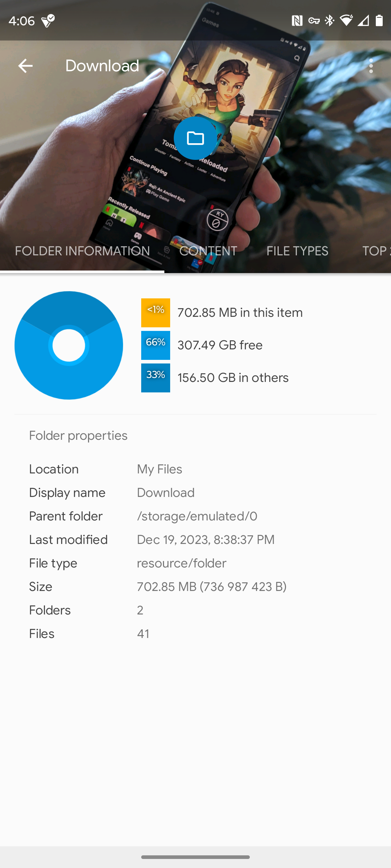Tap the Wi-Fi status icon
The height and width of the screenshot is (868, 391).
(346, 21)
